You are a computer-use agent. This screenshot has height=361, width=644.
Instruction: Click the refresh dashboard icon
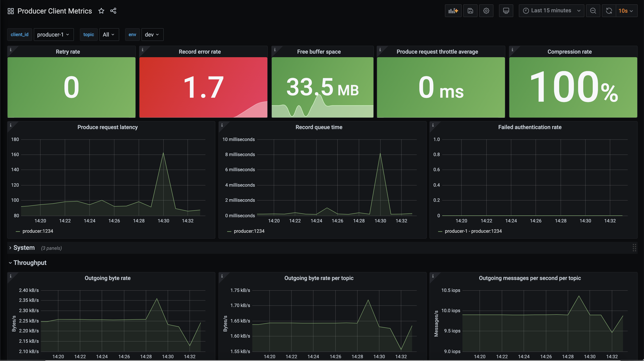[609, 11]
